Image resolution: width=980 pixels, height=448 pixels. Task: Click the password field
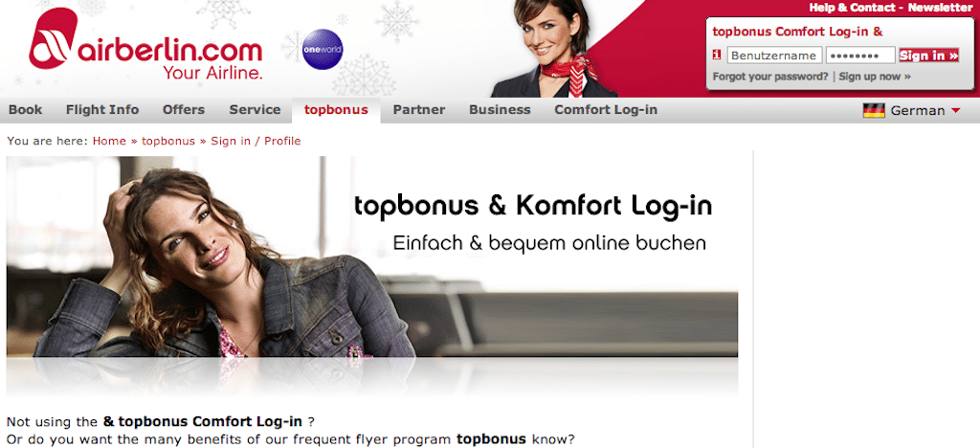coord(860,56)
